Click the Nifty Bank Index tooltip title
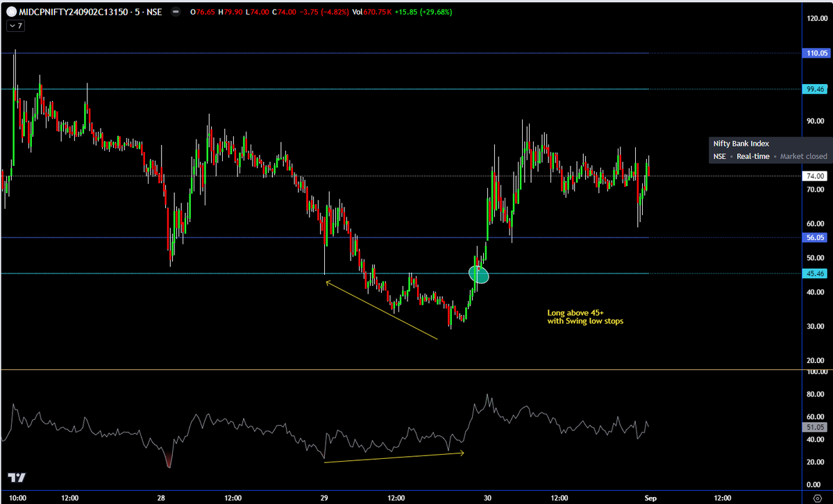Viewport: 833px width, 504px height. 741,144
